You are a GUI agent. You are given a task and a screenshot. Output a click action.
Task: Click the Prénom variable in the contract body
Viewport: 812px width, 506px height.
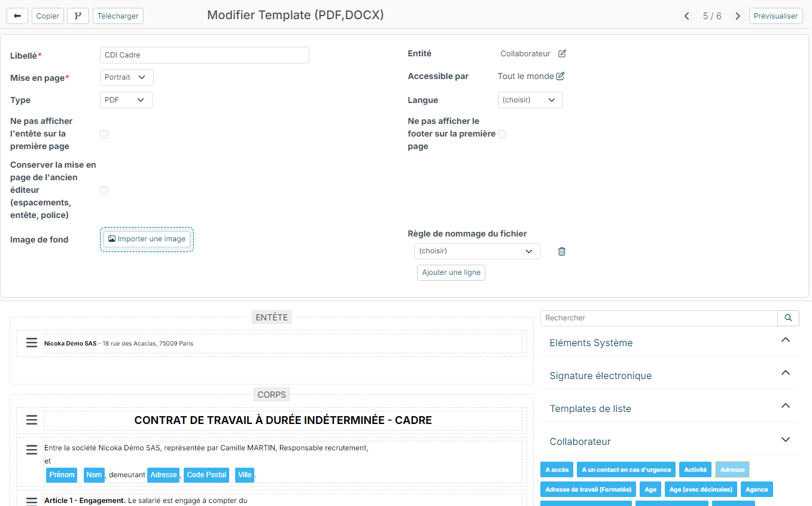click(x=62, y=475)
